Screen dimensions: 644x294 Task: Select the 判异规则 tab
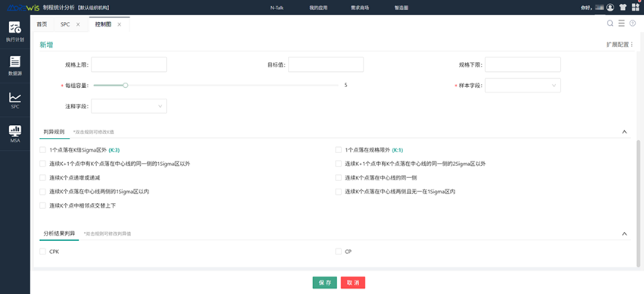(54, 132)
